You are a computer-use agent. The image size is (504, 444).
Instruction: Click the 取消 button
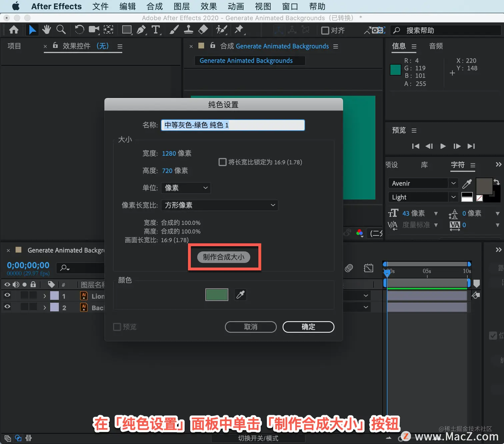pos(251,327)
